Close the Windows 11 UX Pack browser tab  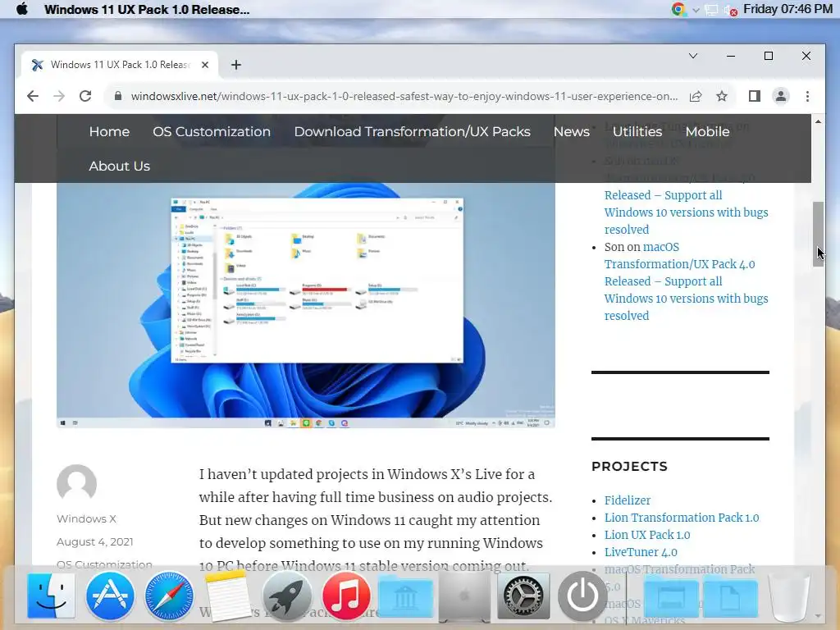click(204, 65)
